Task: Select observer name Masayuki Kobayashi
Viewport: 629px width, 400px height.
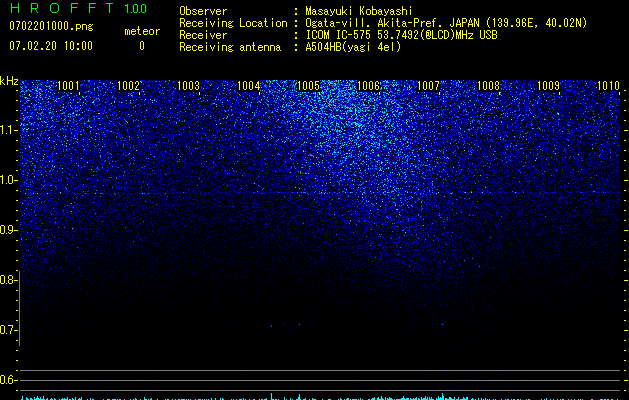Action: [359, 11]
